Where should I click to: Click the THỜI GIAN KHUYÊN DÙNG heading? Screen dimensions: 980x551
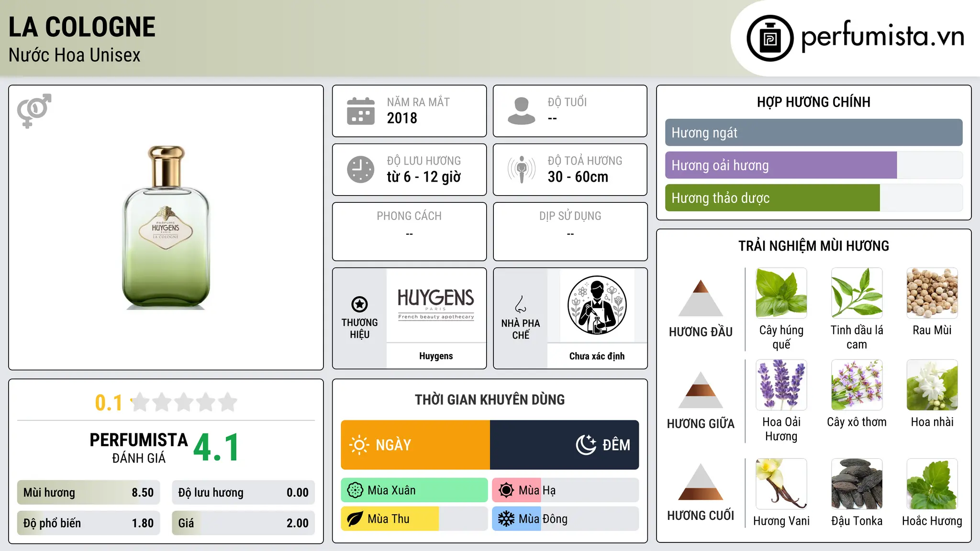click(490, 399)
